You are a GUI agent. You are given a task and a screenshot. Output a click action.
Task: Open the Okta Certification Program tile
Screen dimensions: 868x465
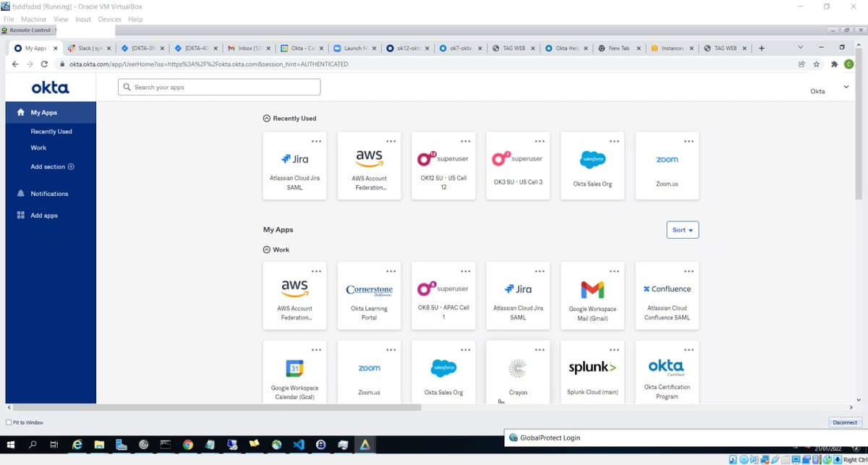click(666, 371)
